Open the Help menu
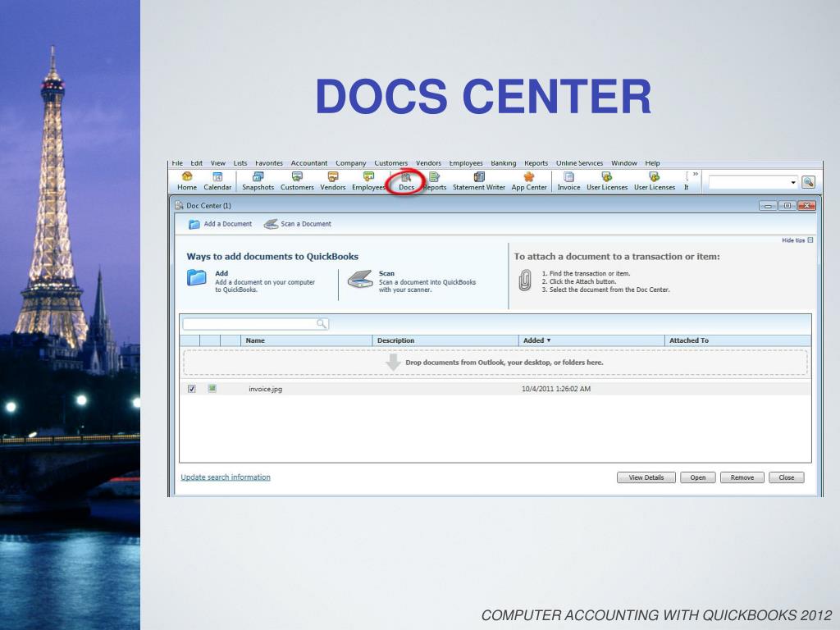The height and width of the screenshot is (630, 840). pyautogui.click(x=652, y=163)
